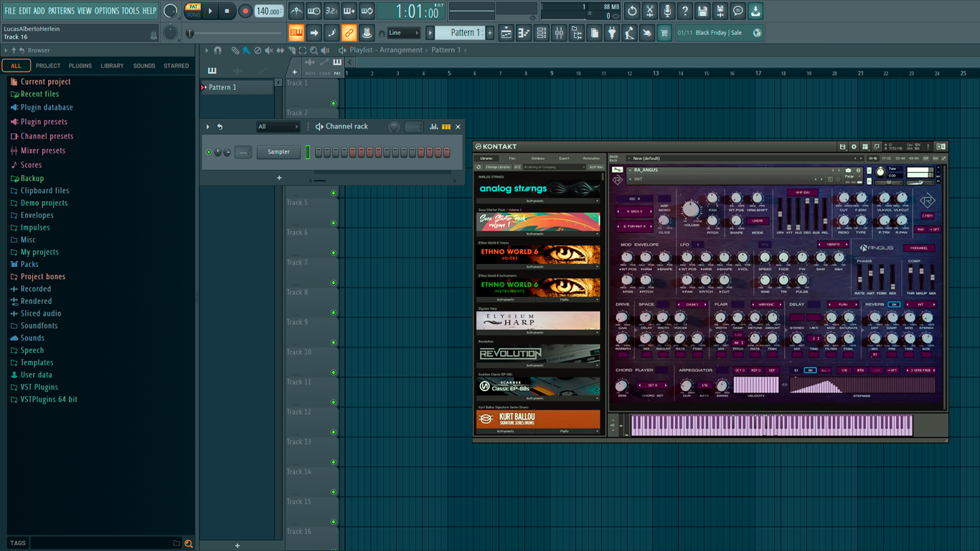Click the export/render download icon
This screenshot has width=980, height=551.
tap(755, 11)
